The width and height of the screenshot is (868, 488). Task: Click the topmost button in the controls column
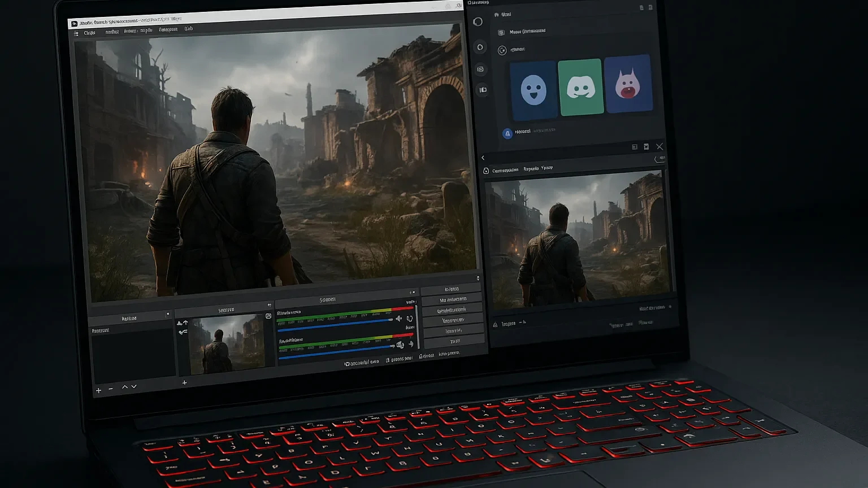tap(452, 289)
